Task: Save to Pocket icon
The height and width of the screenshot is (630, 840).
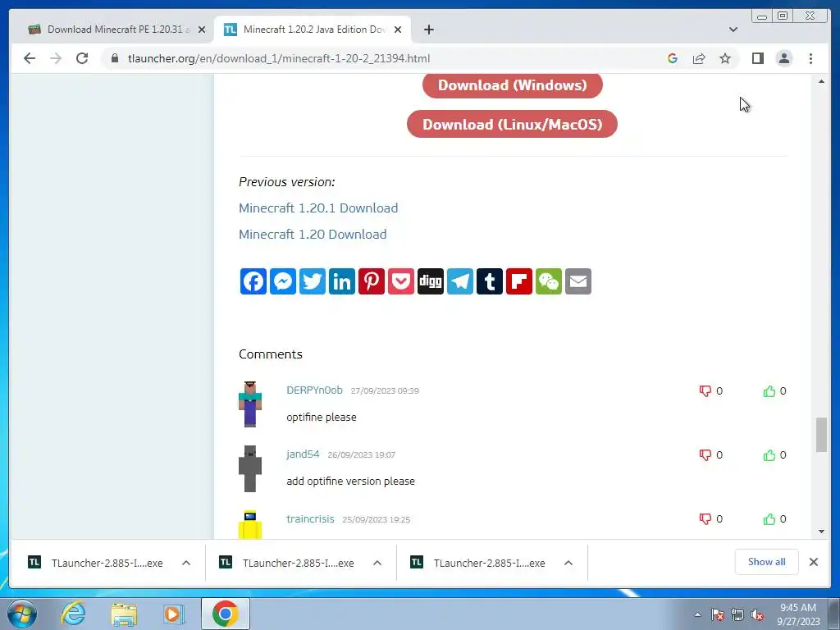Action: 400,281
